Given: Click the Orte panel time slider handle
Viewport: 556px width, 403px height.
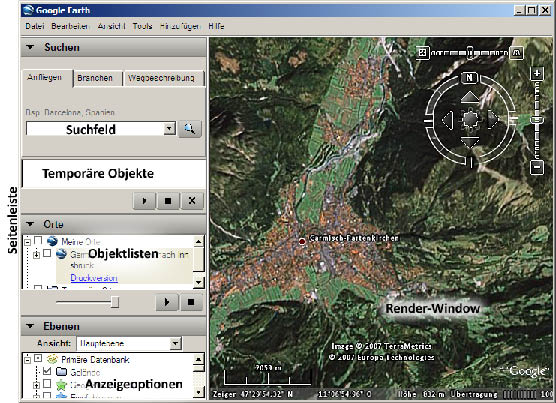Looking at the screenshot, I should [x=115, y=302].
